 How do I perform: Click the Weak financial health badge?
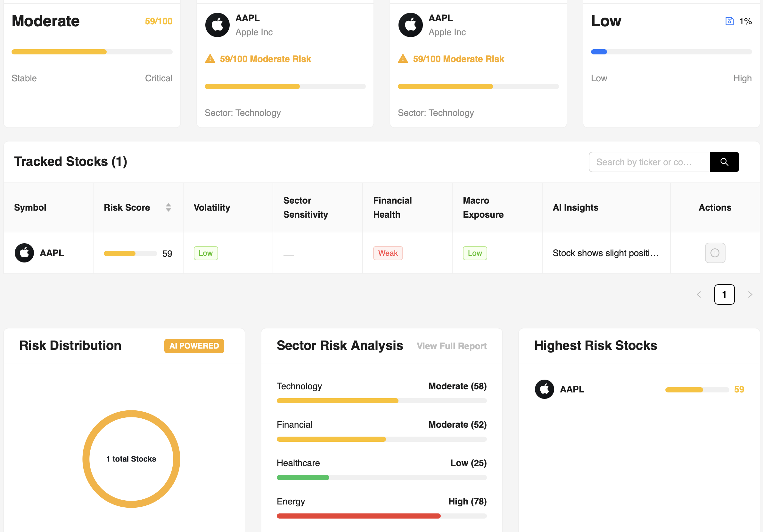(x=388, y=253)
